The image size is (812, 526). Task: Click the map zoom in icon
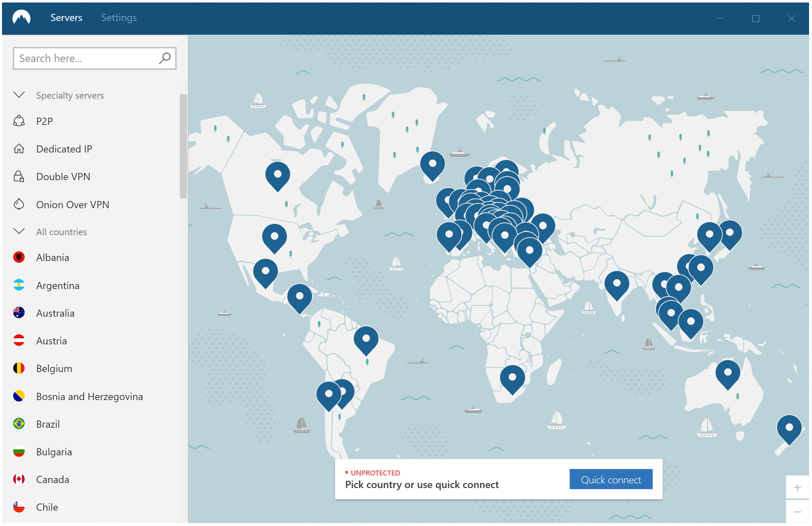[x=798, y=488]
